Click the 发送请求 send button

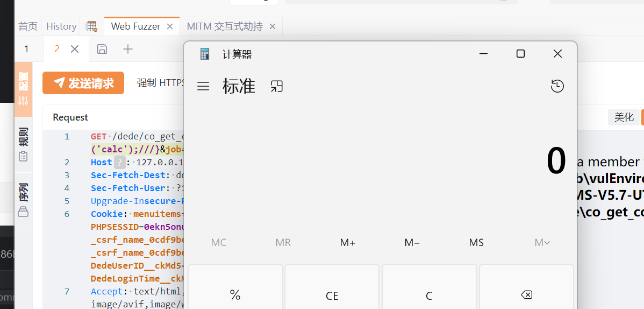coord(83,83)
